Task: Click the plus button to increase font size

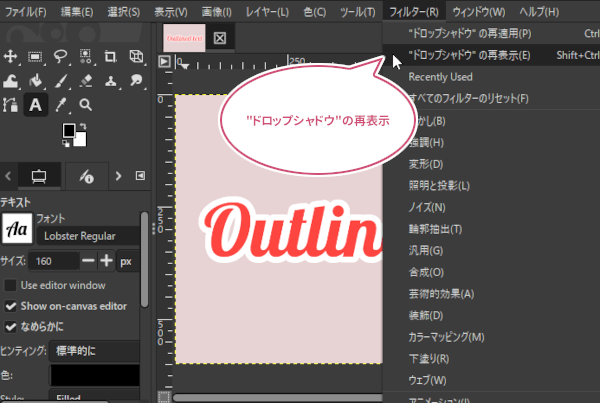Action: 106,261
